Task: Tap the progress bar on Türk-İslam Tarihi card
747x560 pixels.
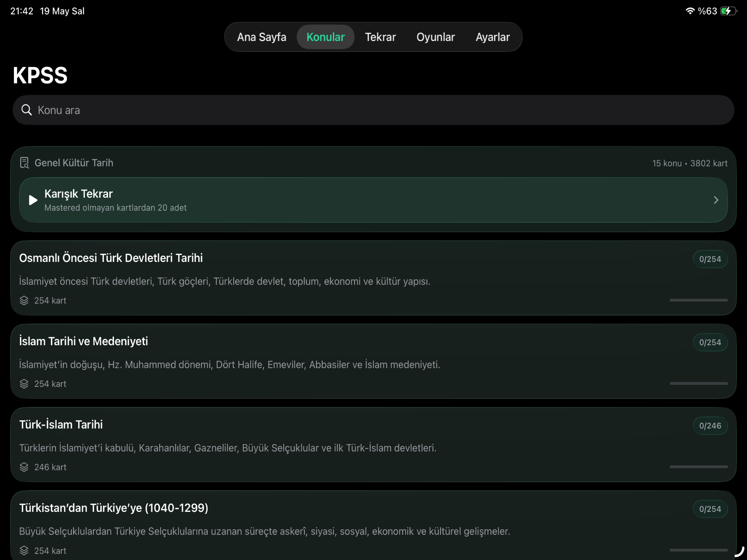Action: click(x=698, y=467)
